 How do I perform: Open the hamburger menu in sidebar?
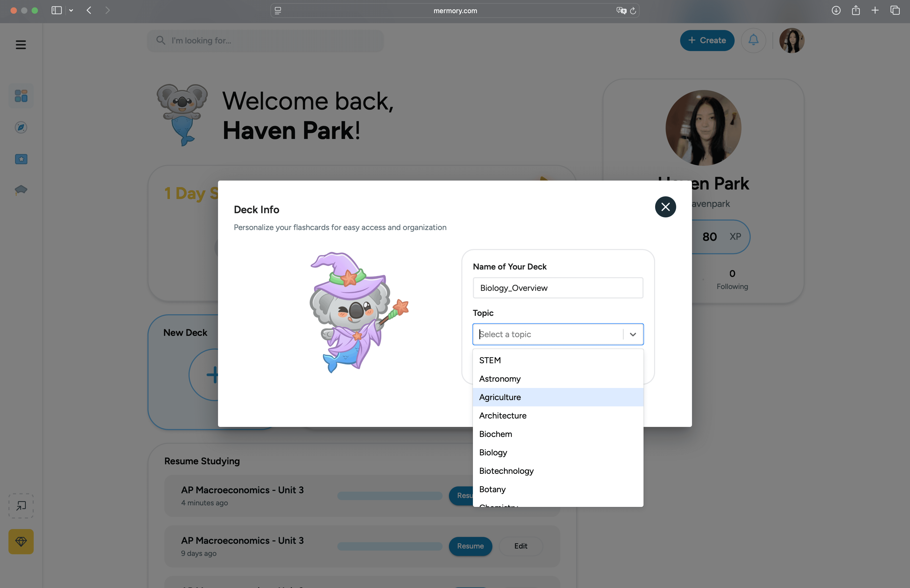(21, 45)
